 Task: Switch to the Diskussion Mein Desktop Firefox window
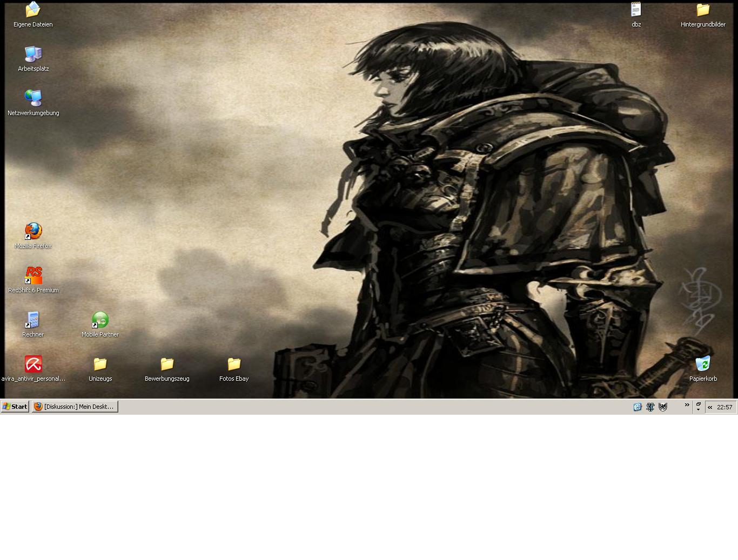[75, 407]
